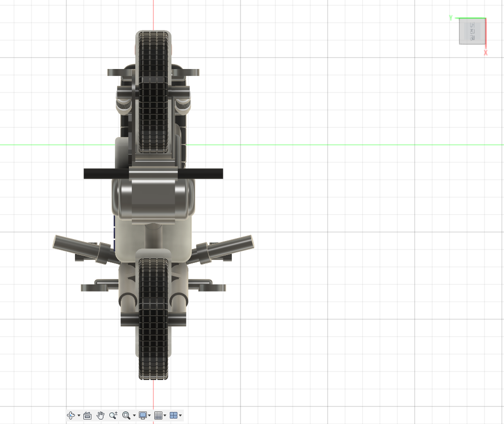Expand the Display Settings dropdown arrow

tap(149, 415)
